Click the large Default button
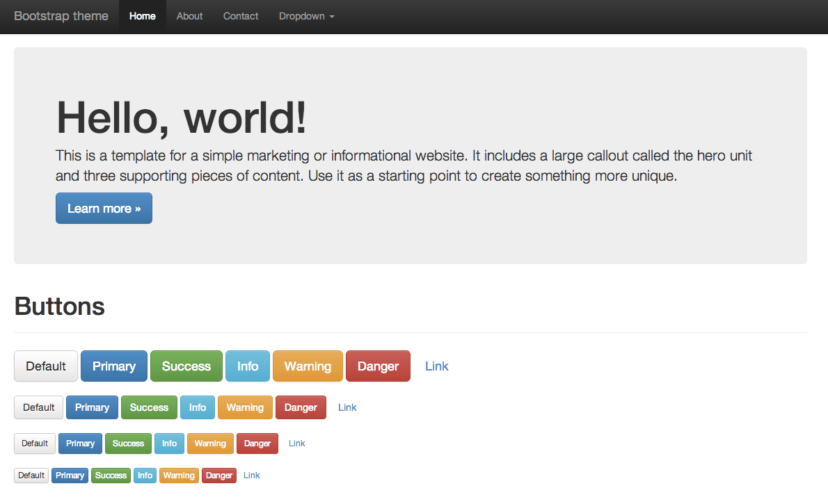This screenshot has width=828, height=504. (45, 366)
